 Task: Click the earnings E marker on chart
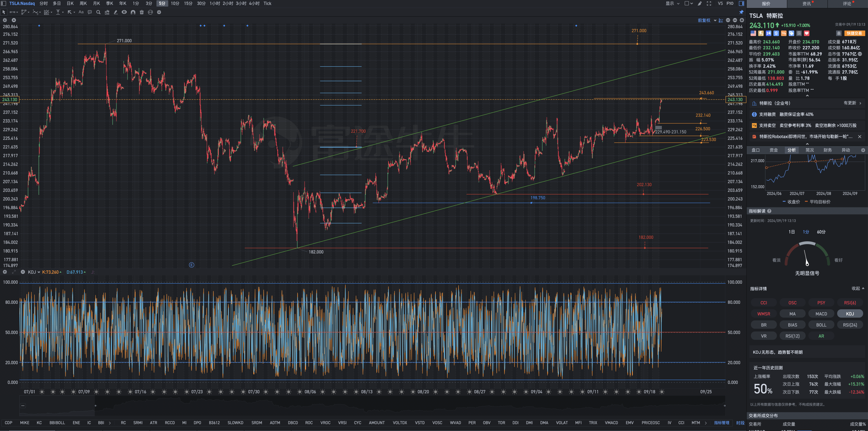click(192, 265)
